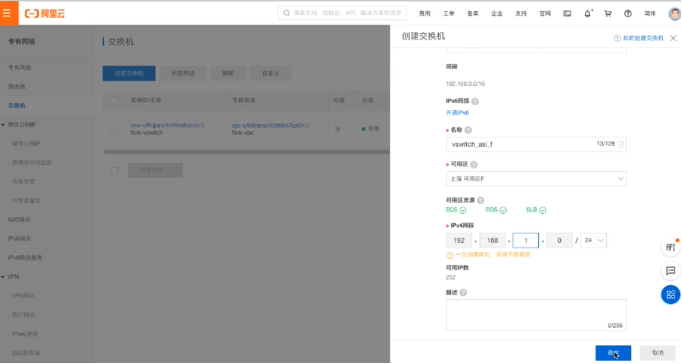The image size is (682, 364).
Task: Open the notification bell
Action: pos(588,13)
